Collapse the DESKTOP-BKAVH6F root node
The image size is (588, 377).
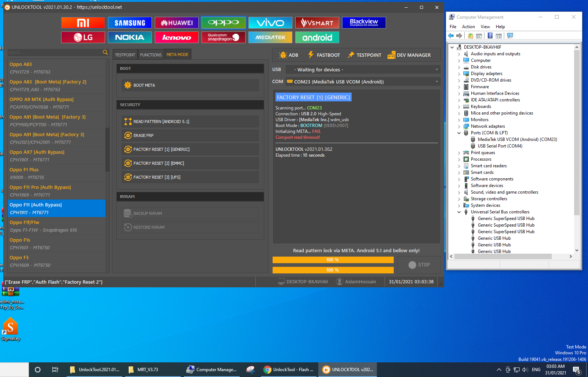[x=452, y=47]
